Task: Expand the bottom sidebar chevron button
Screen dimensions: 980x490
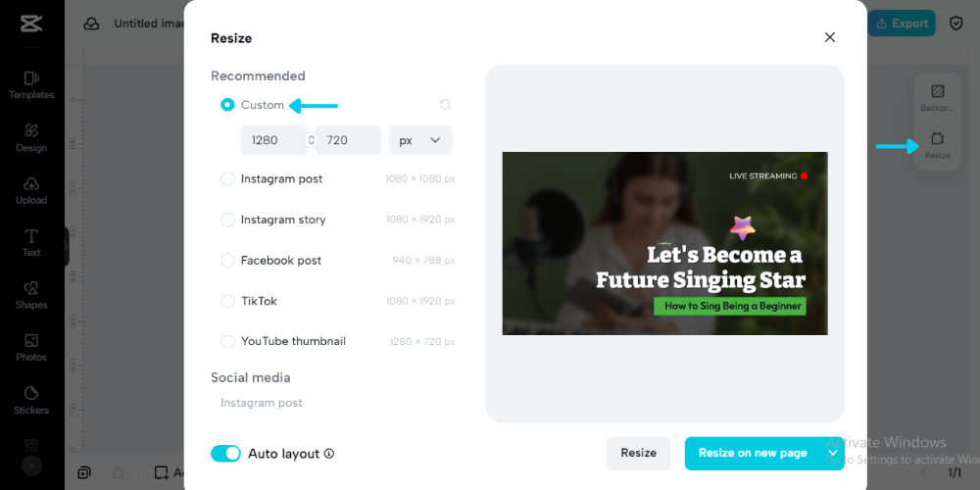Action: pos(31,466)
